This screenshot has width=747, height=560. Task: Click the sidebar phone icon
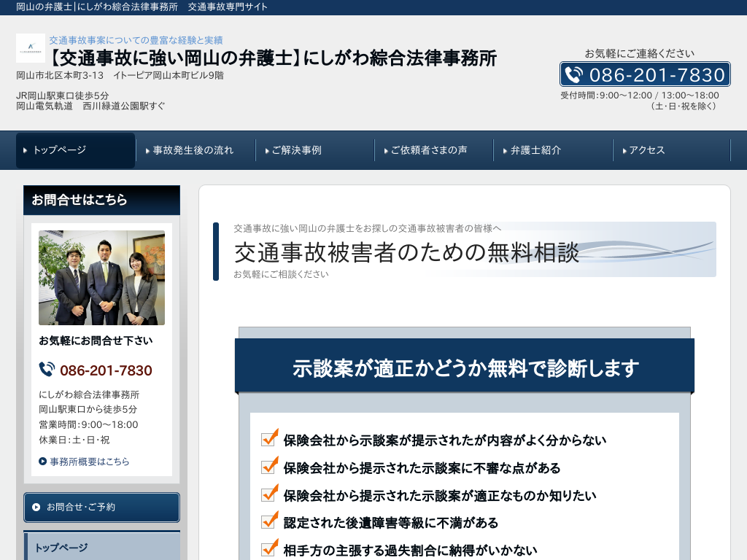(47, 370)
